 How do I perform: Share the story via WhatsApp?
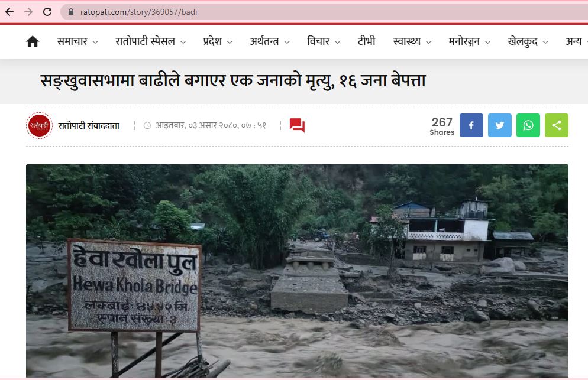point(528,125)
